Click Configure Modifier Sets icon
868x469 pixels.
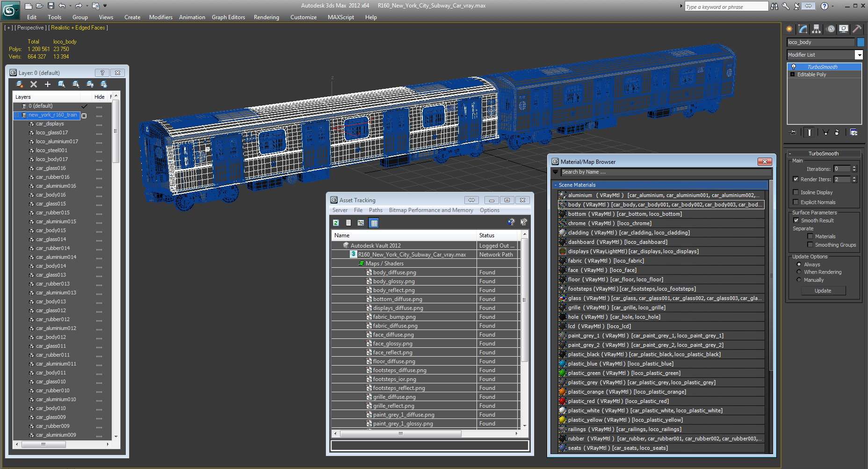tap(854, 132)
